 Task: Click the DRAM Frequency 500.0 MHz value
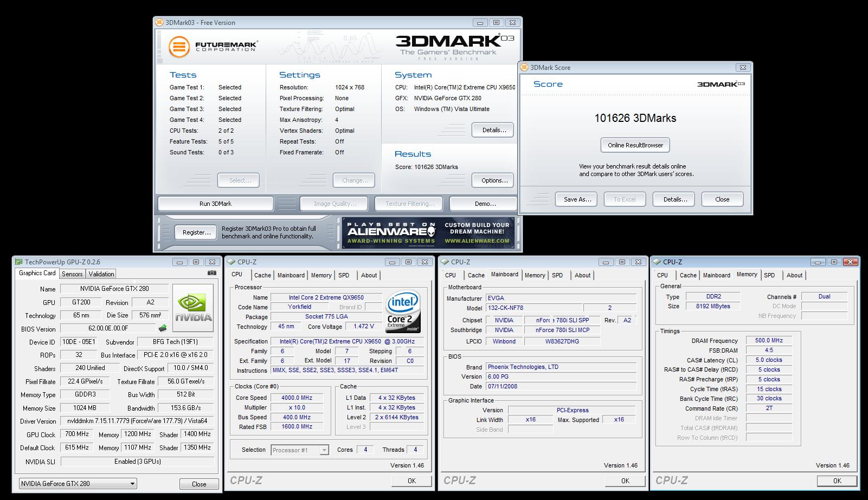(769, 341)
